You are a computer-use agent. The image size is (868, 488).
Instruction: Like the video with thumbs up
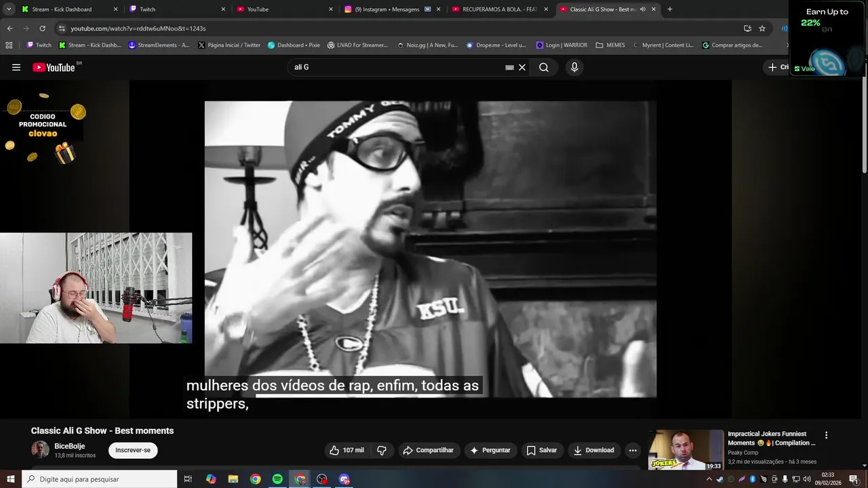click(x=347, y=450)
